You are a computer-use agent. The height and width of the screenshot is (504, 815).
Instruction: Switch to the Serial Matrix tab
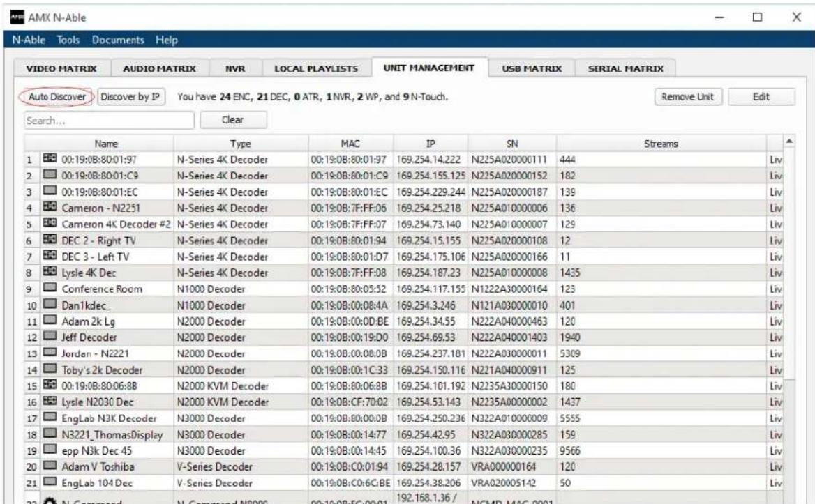click(x=625, y=68)
